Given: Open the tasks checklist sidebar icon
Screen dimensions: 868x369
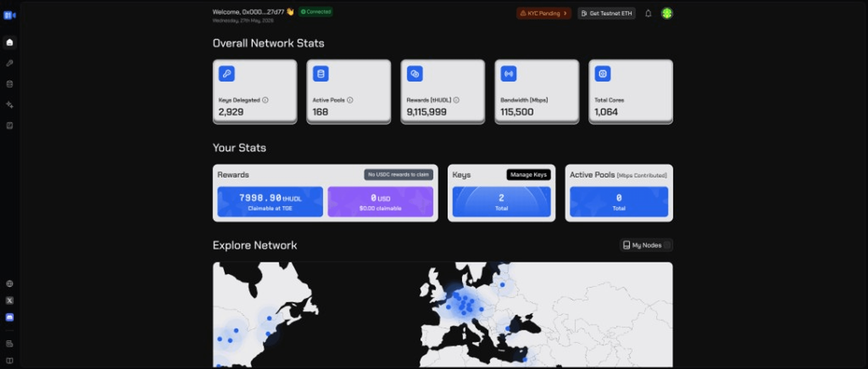Looking at the screenshot, I should coord(10,126).
